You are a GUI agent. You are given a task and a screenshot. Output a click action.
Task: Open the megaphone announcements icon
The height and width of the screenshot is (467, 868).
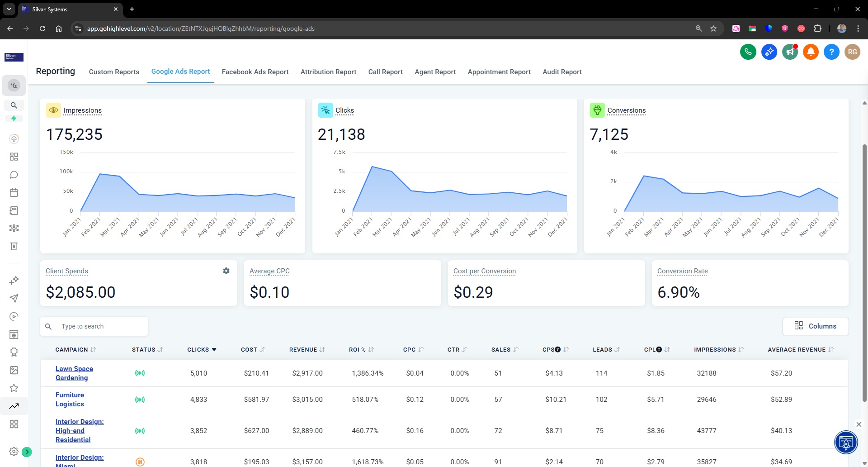790,52
